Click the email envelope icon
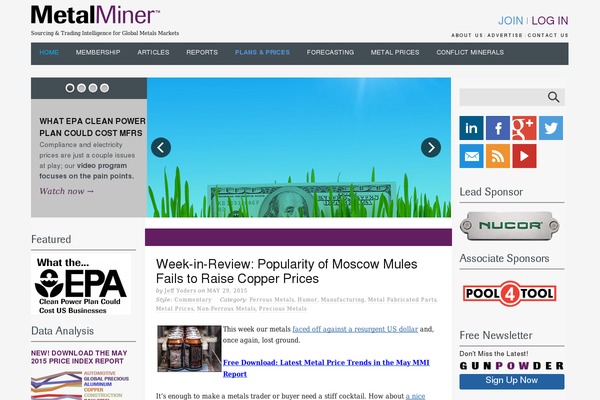600x400 pixels. click(x=471, y=156)
